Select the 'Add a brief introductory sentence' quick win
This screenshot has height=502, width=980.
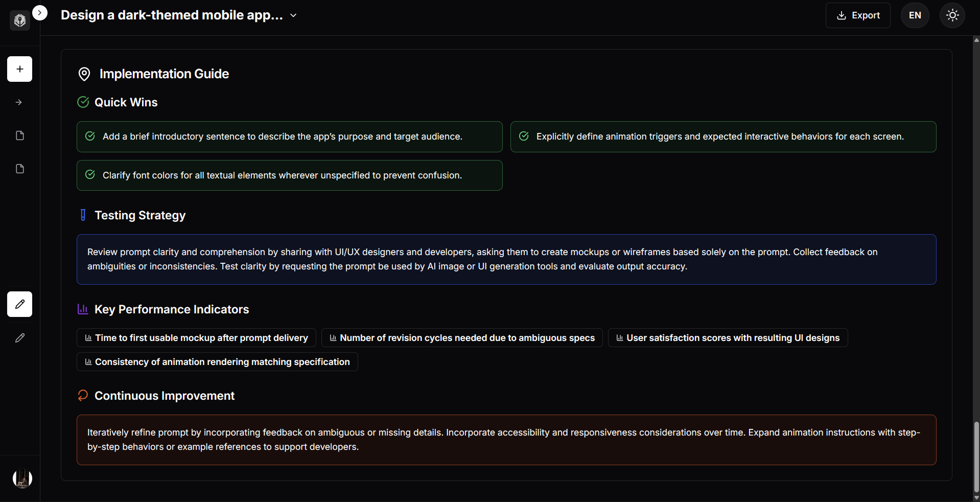tap(289, 136)
